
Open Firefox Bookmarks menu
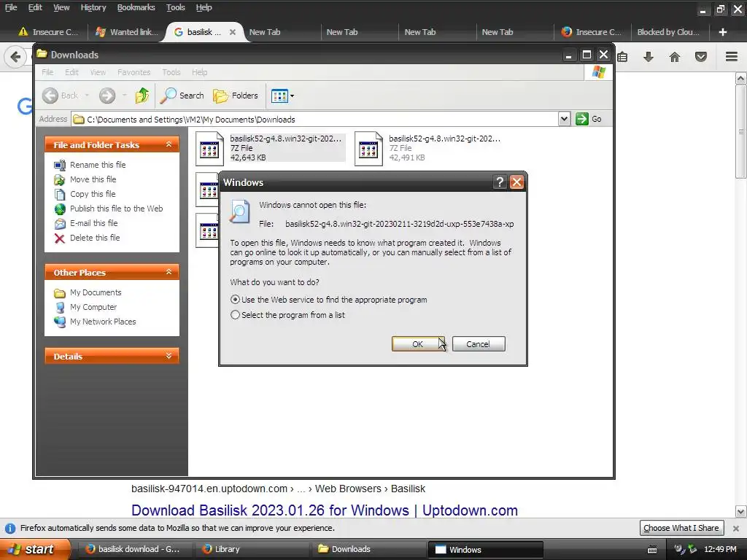point(136,7)
